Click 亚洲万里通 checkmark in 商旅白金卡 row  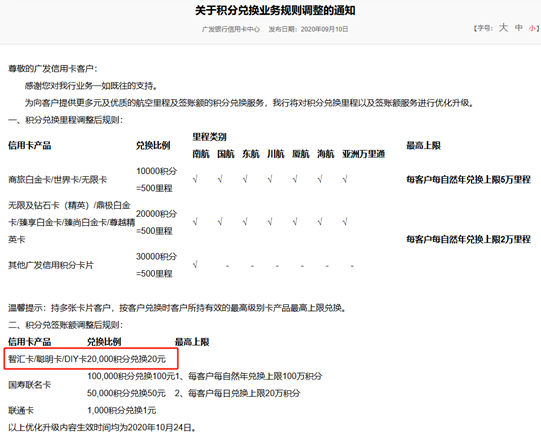[345, 179]
